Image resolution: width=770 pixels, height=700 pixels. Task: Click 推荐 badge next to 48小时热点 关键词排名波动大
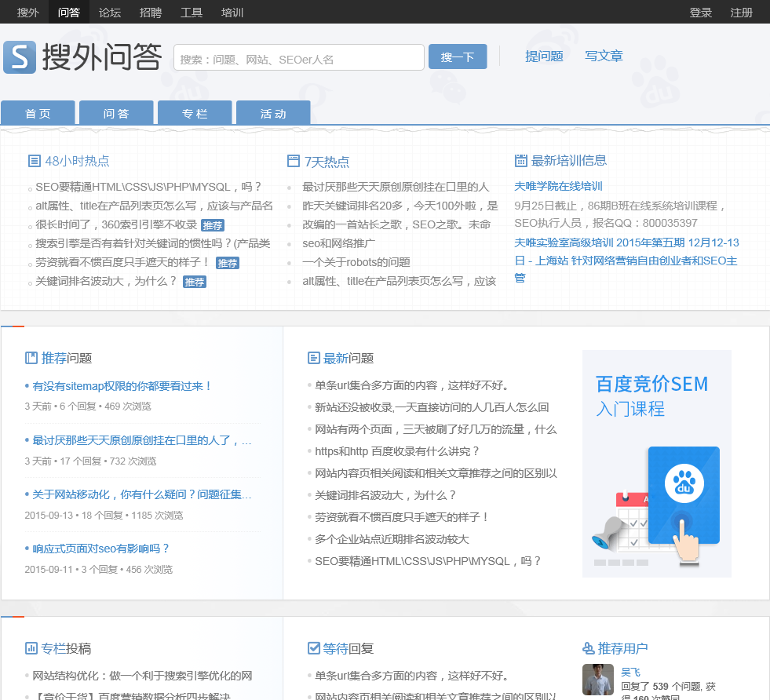(x=195, y=282)
